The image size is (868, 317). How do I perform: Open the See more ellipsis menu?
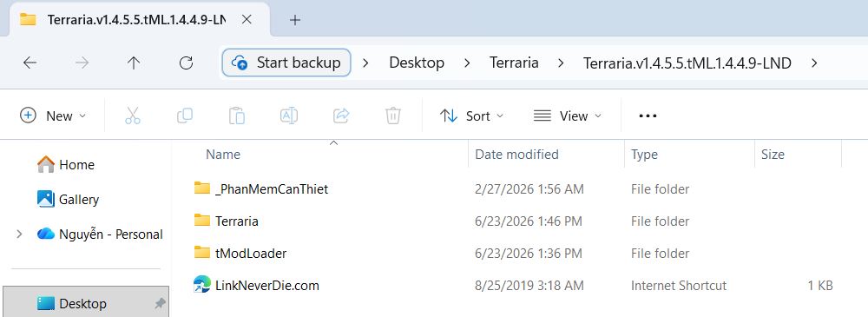point(648,116)
